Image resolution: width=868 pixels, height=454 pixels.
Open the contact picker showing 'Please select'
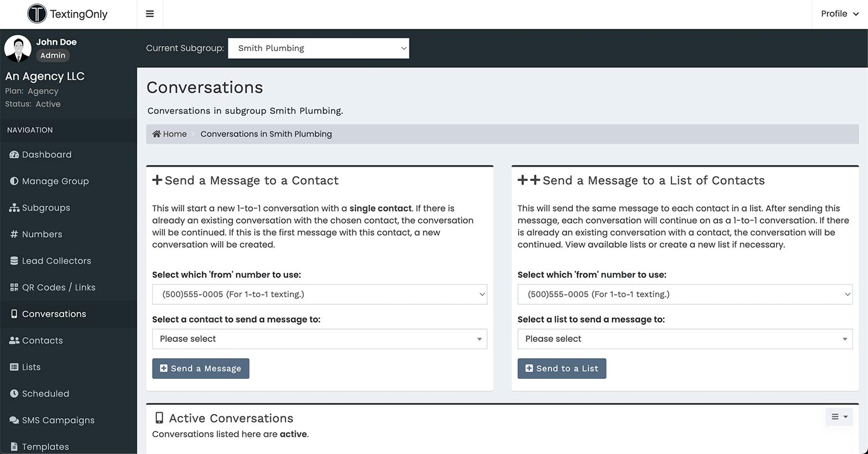[x=319, y=339]
